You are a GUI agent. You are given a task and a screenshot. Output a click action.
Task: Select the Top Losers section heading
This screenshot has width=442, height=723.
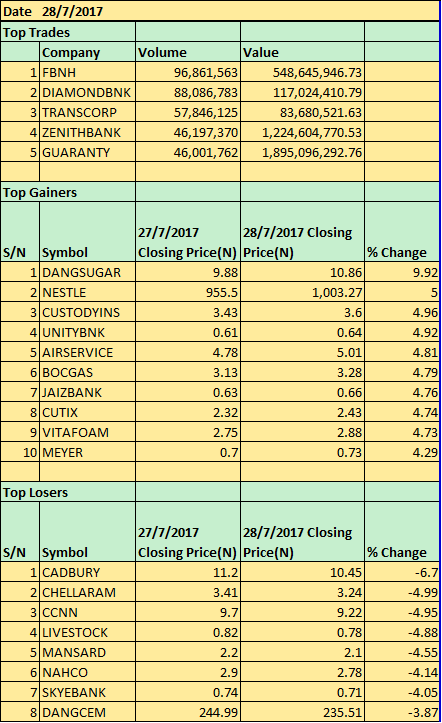click(68, 492)
